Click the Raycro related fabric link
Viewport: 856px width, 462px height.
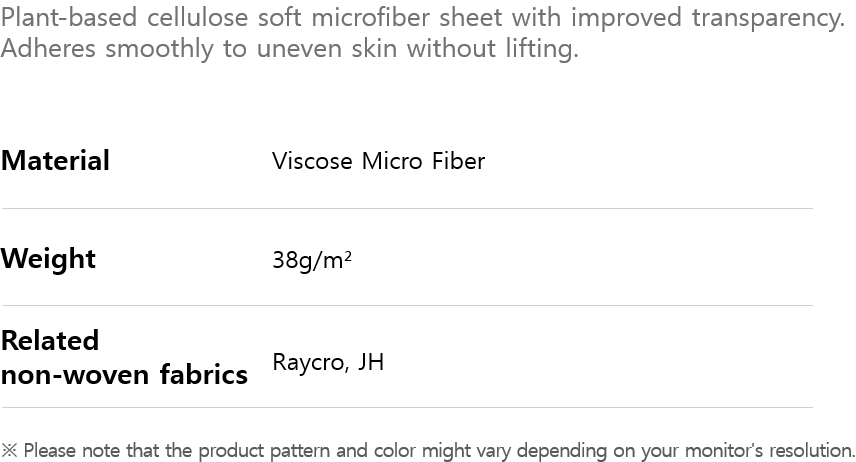pyautogui.click(x=308, y=362)
